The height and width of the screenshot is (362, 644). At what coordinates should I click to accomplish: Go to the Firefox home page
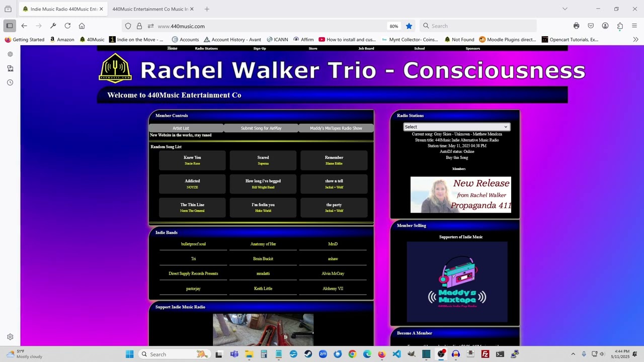82,26
